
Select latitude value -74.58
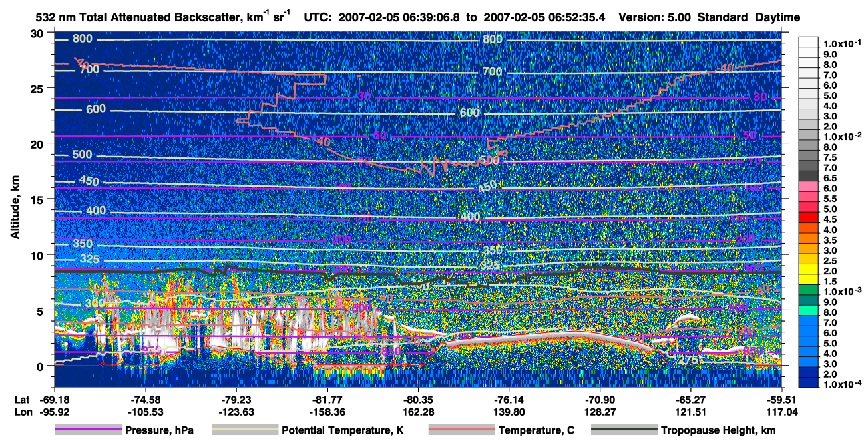coord(146,400)
